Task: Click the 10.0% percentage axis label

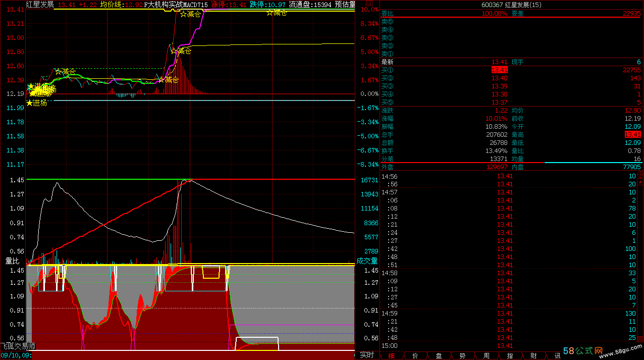Action: click(370, 10)
